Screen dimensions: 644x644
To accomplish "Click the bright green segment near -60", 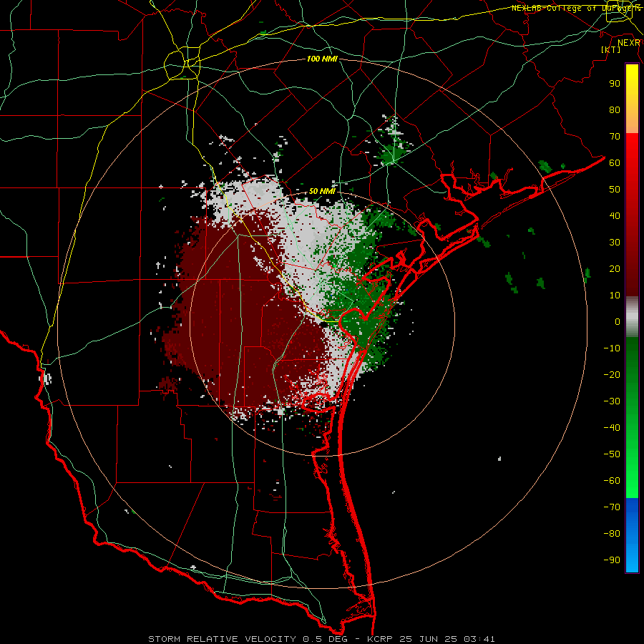I will coord(632,484).
